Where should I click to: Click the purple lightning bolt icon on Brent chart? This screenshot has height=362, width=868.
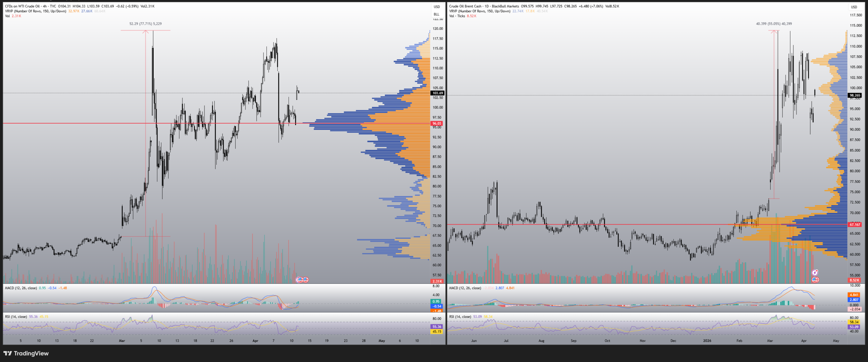pos(815,272)
